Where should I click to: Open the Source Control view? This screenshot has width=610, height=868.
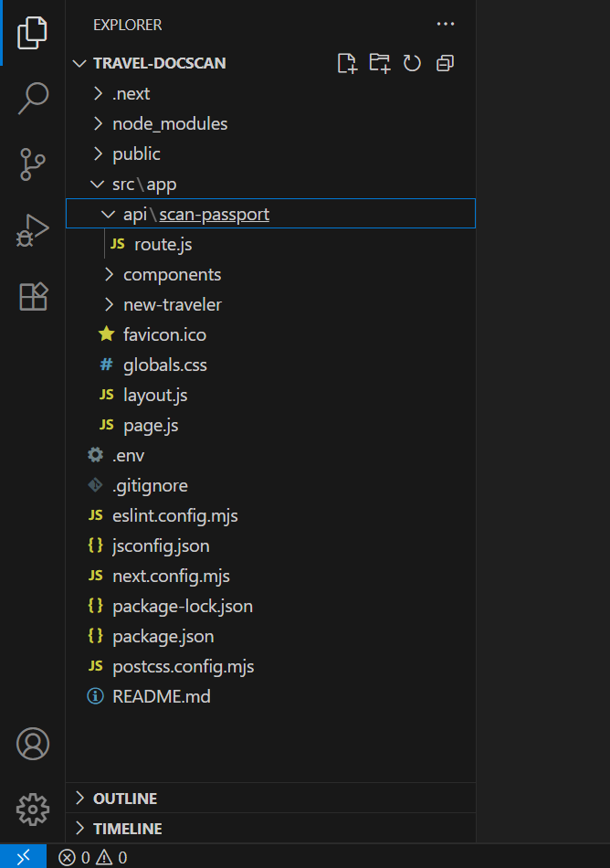tap(33, 164)
